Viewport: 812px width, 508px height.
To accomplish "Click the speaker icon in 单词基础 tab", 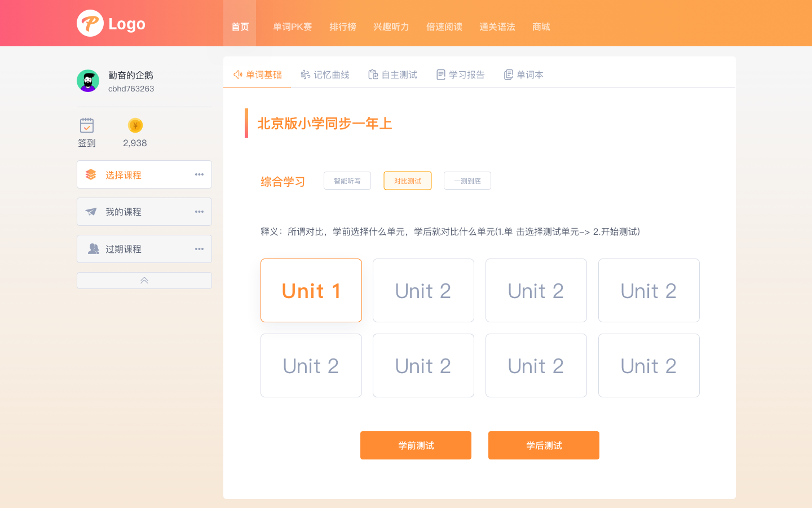I will (x=238, y=75).
